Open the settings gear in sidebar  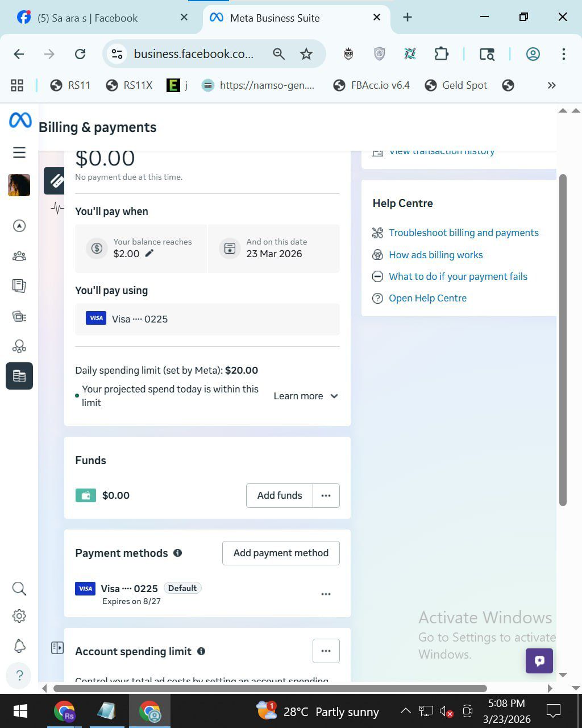tap(19, 616)
